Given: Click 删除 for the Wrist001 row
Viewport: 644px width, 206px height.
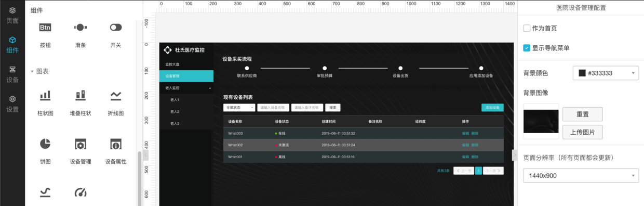Looking at the screenshot, I should pyautogui.click(x=475, y=157).
